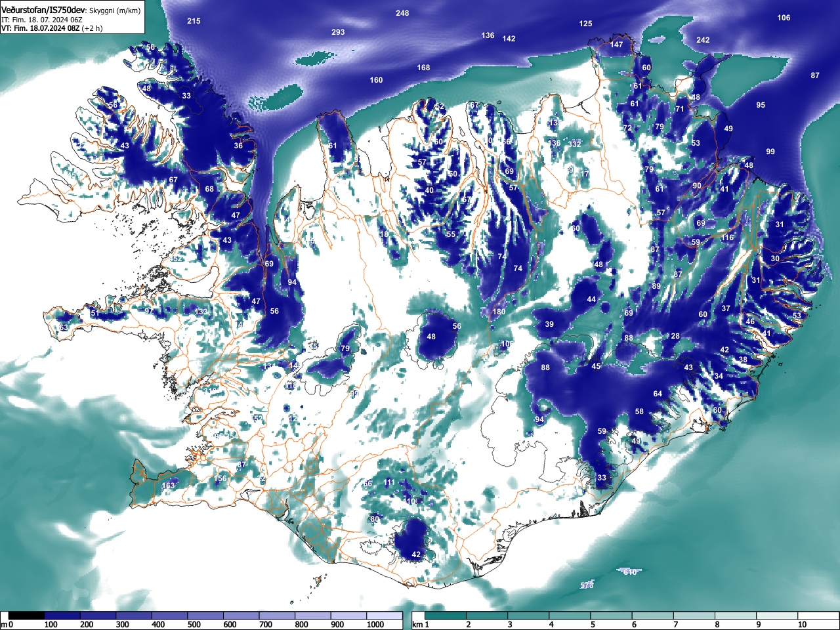Click visibility value 293 over the sea

(x=338, y=32)
